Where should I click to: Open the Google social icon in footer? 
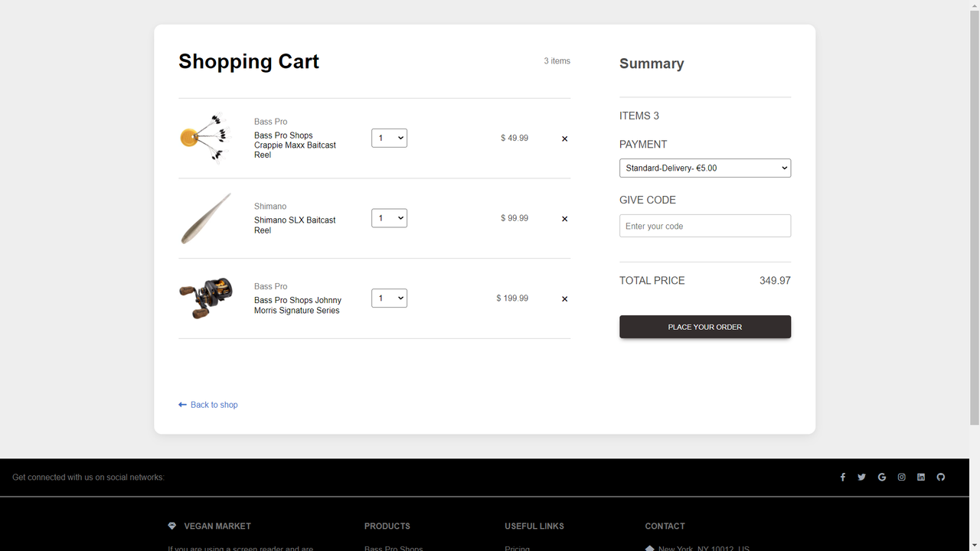coord(882,477)
